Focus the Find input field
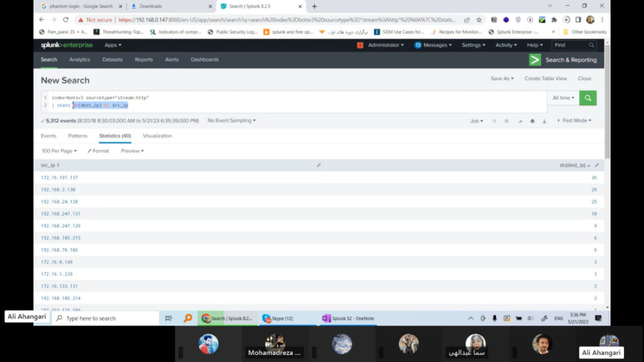 tap(574, 45)
